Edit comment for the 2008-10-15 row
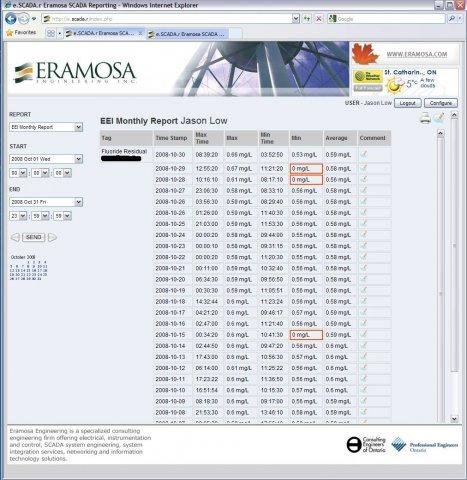Screen dimensions: 467x480 pyautogui.click(x=364, y=334)
